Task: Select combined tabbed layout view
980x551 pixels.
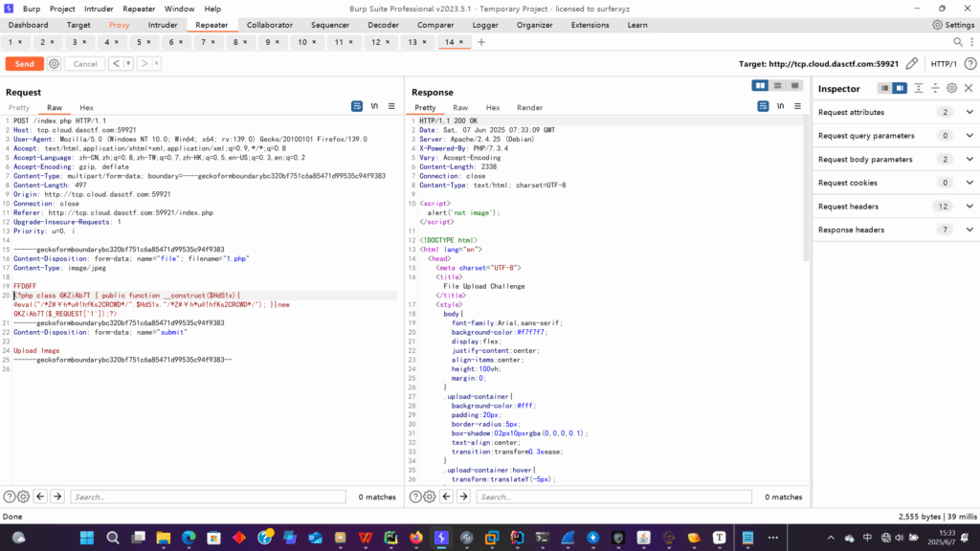Action: click(x=794, y=85)
